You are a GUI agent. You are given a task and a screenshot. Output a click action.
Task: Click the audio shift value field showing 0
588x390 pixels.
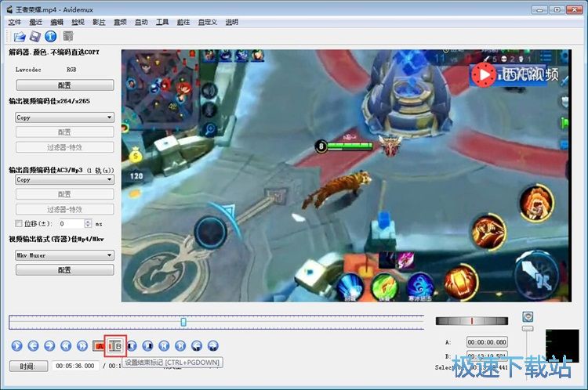[x=71, y=224]
